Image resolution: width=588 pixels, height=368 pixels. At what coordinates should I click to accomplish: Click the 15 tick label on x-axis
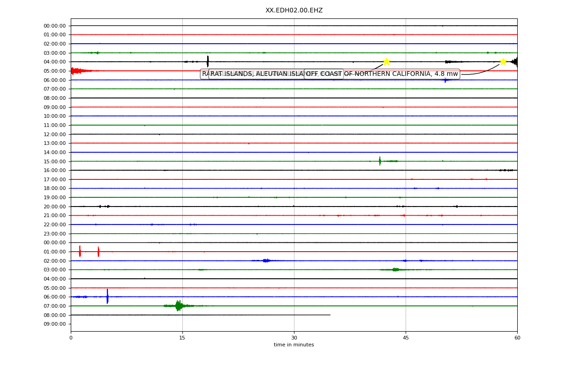(x=182, y=338)
